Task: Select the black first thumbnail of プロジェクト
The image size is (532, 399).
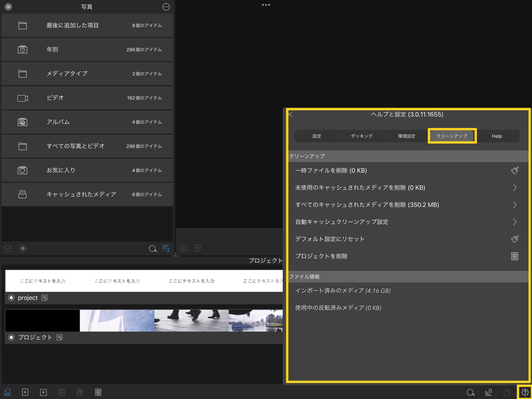Action: 43,321
